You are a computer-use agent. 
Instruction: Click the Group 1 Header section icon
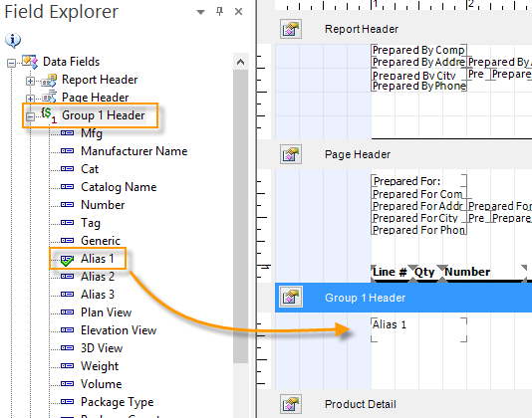coord(291,298)
